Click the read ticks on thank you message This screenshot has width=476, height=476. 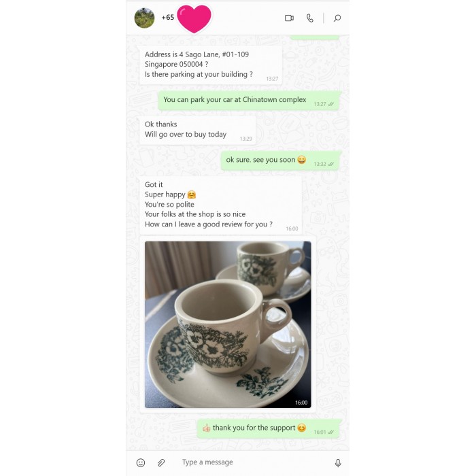(x=331, y=432)
